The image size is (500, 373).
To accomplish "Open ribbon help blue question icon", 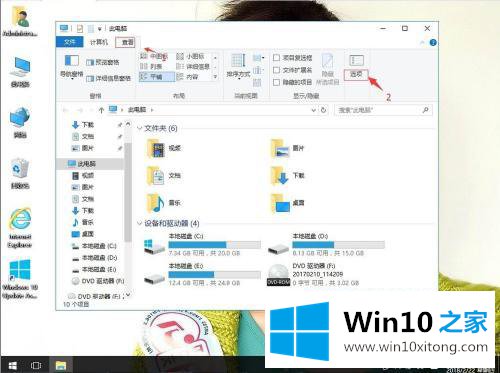I will 433,43.
